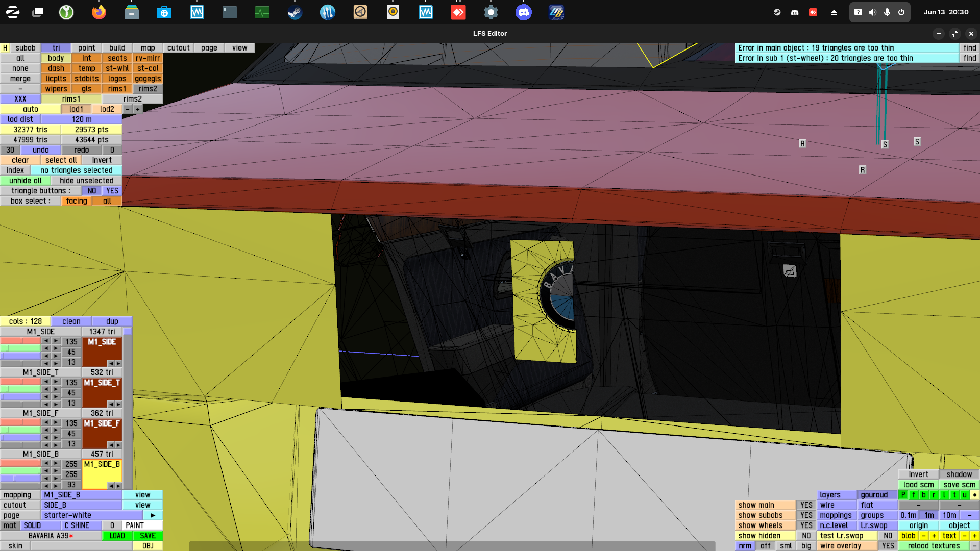The image size is (980, 551).
Task: Click the black dot view button
Action: coord(974,495)
